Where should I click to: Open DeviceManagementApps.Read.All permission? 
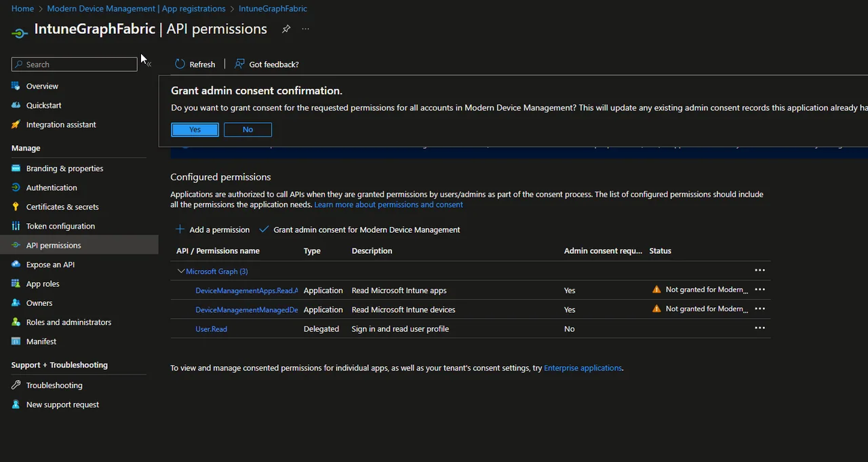point(247,290)
